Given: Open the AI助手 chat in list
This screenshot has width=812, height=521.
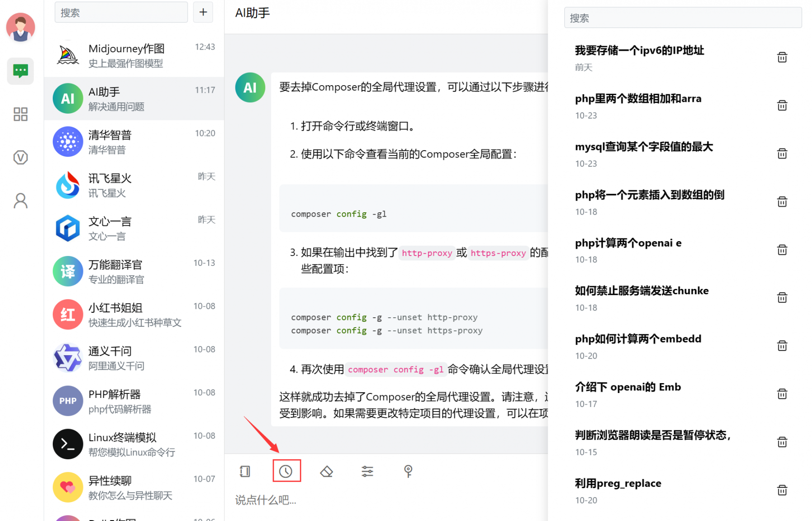Looking at the screenshot, I should click(x=134, y=99).
